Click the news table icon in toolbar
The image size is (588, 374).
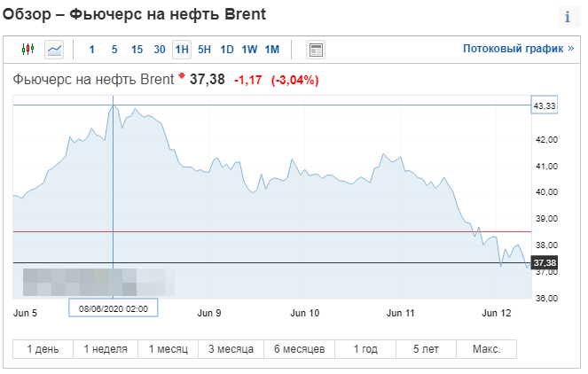pyautogui.click(x=316, y=50)
